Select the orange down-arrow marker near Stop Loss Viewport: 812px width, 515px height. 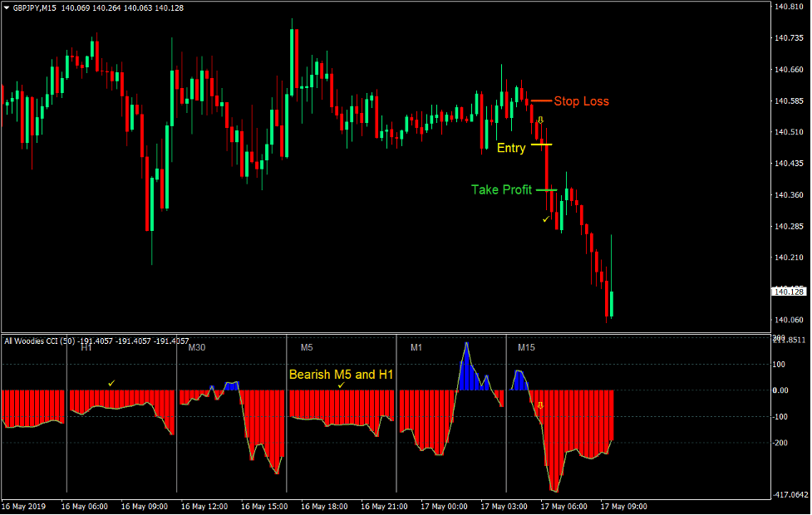tap(539, 120)
